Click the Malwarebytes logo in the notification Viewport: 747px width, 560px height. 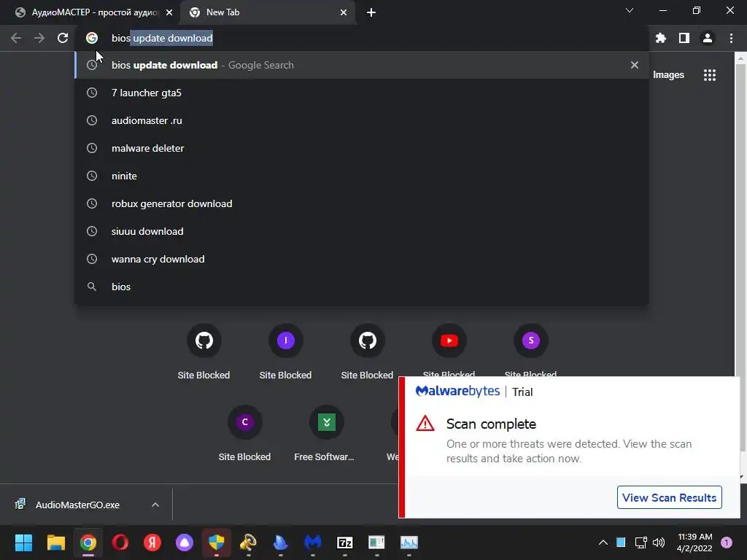[x=457, y=392]
